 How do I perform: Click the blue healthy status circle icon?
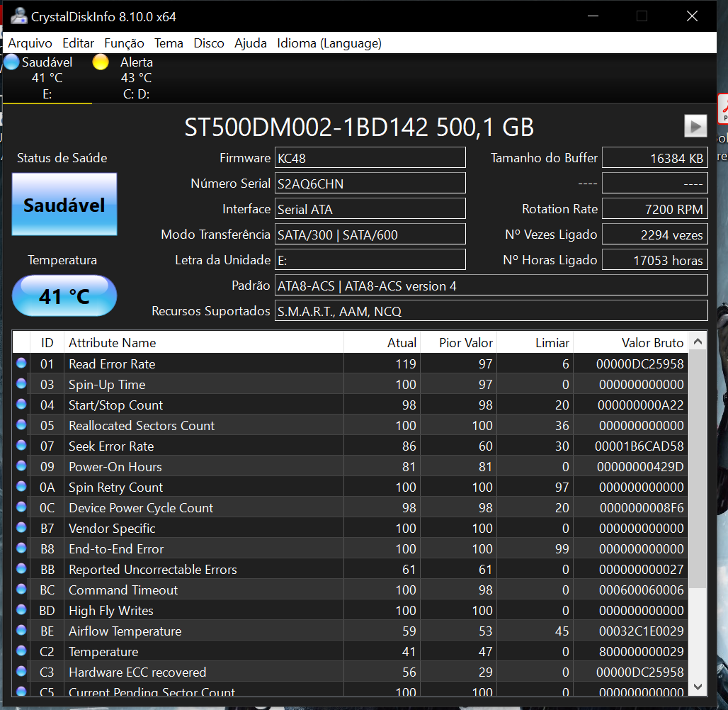[x=11, y=62]
